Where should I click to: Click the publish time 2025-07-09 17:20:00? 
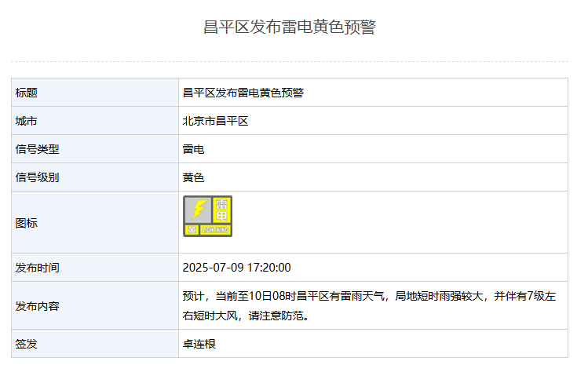[x=236, y=268]
